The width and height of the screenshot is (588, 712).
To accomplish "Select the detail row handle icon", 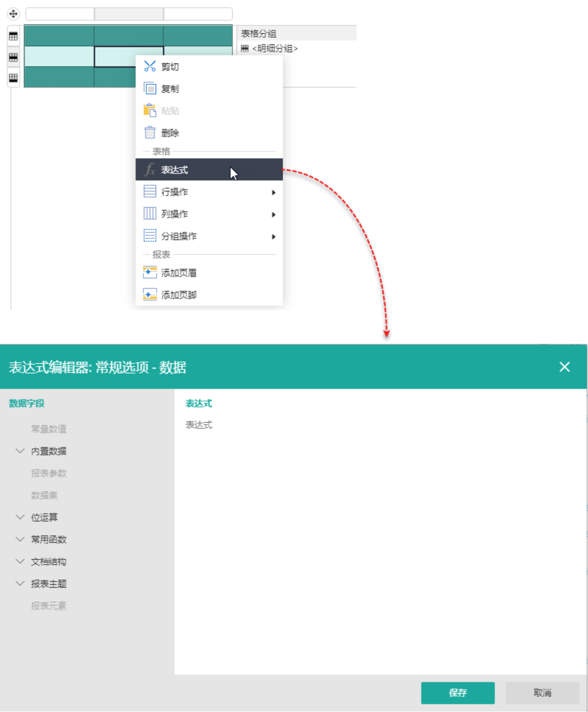I will [x=13, y=57].
